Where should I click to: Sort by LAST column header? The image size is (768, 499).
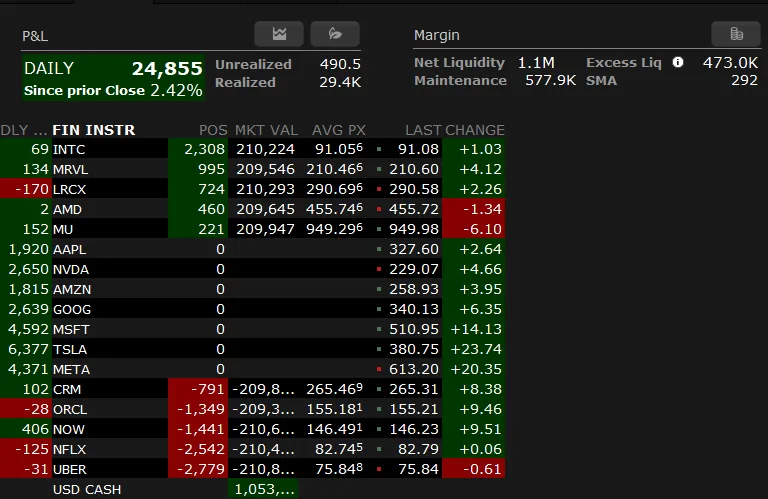tap(423, 130)
